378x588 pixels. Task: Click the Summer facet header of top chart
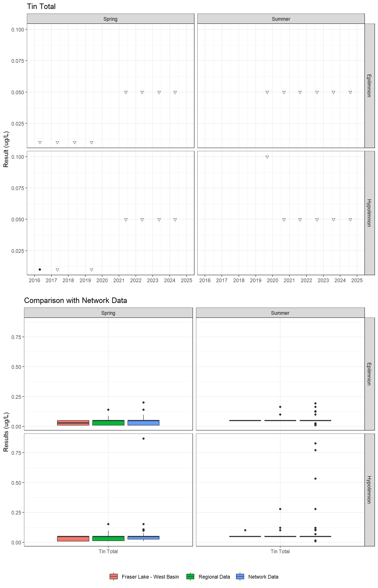(x=281, y=19)
